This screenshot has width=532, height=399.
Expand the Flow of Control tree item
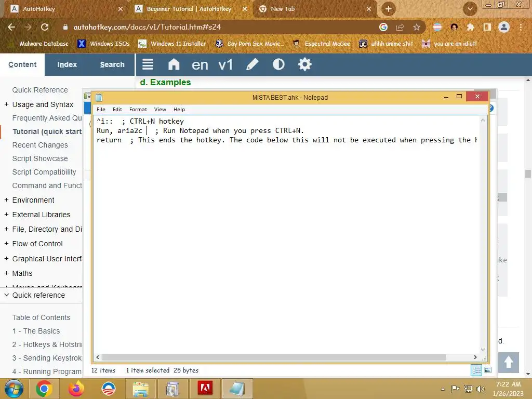6,244
